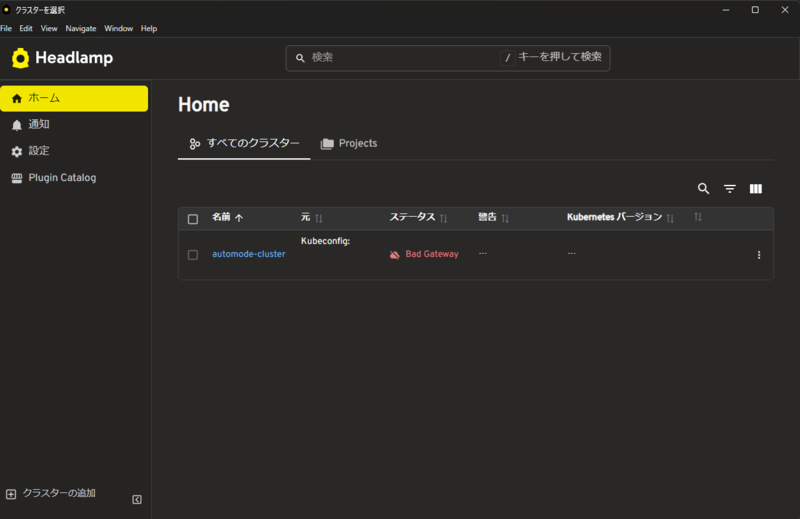This screenshot has width=800, height=519.
Task: Open the Navigate menu
Action: click(81, 29)
